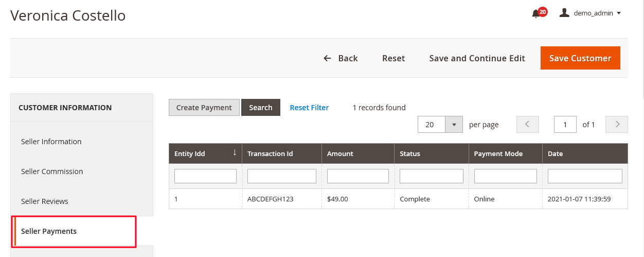Viewport: 644px width, 257px height.
Task: Open the notifications bell icon
Action: point(536,13)
